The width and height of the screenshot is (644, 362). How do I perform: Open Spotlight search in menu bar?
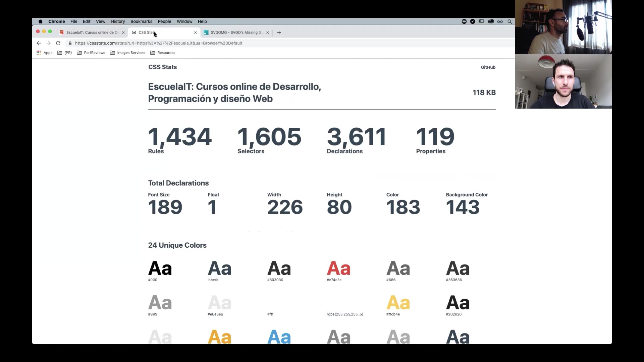point(509,21)
